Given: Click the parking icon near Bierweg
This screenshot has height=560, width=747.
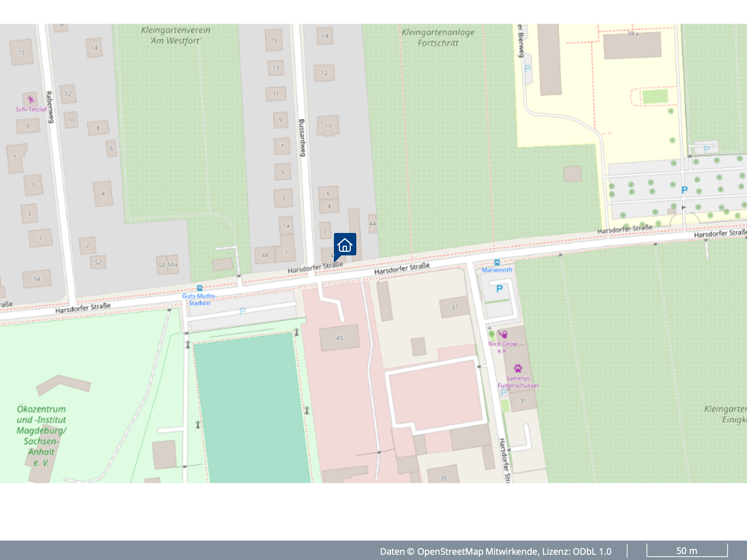Looking at the screenshot, I should pyautogui.click(x=527, y=69).
